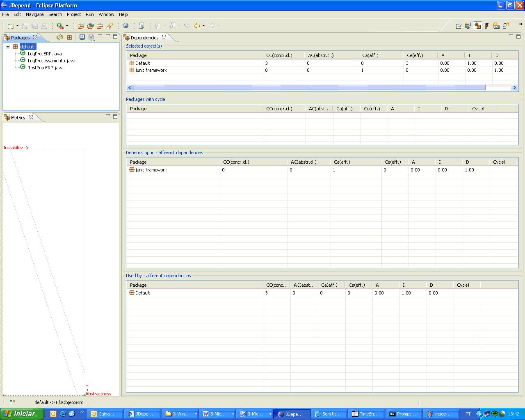Click the save-report icon in Packages toolbar
Viewport: 525px width, 420px height.
pos(91,37)
